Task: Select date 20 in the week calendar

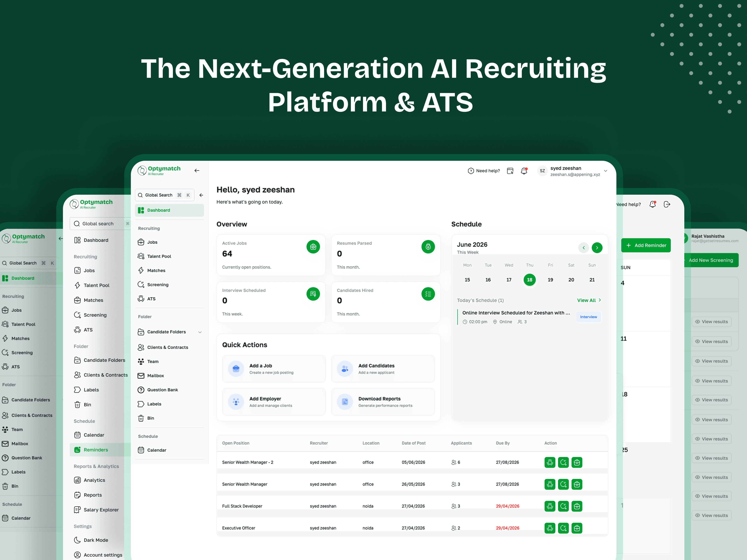Action: (x=571, y=280)
